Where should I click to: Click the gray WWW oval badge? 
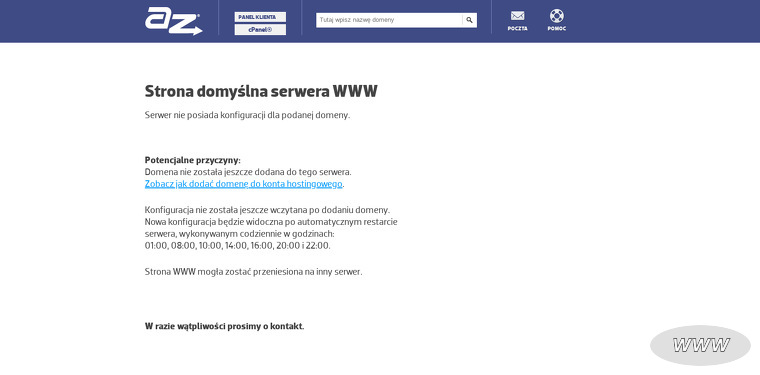[700, 345]
